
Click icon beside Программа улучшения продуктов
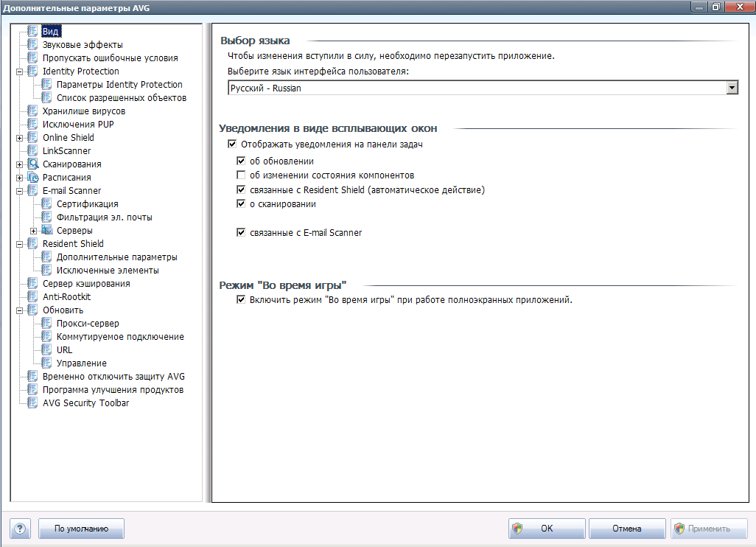point(32,389)
